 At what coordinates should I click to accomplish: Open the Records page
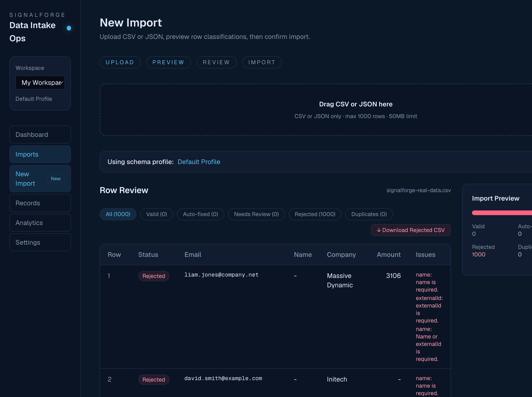(40, 203)
